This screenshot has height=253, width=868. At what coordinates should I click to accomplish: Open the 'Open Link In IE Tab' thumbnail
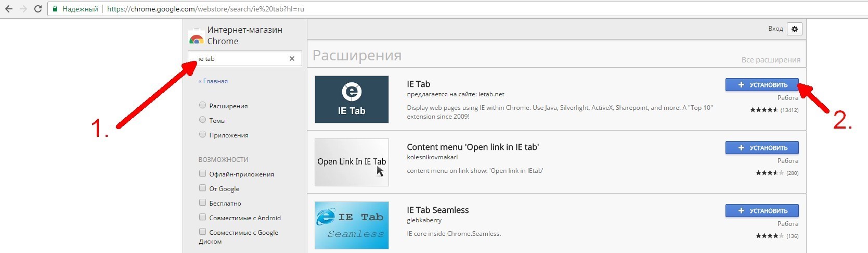coord(352,162)
